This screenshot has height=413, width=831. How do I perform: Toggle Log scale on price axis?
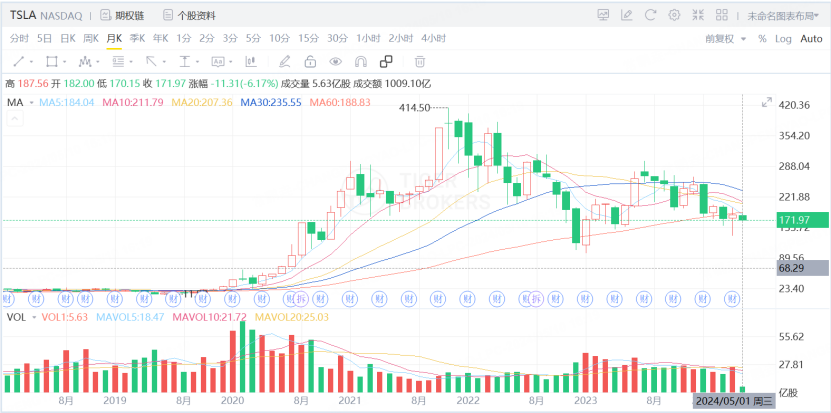[x=782, y=38]
